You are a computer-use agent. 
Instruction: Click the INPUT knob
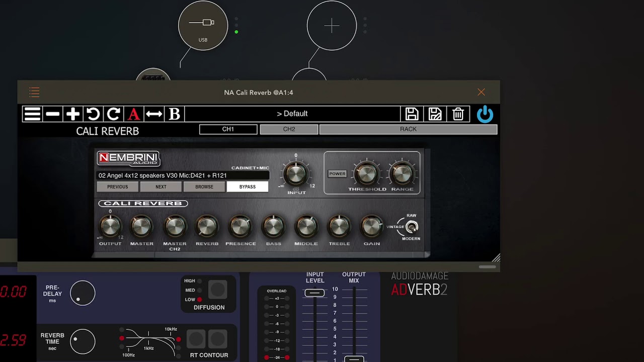(x=296, y=174)
